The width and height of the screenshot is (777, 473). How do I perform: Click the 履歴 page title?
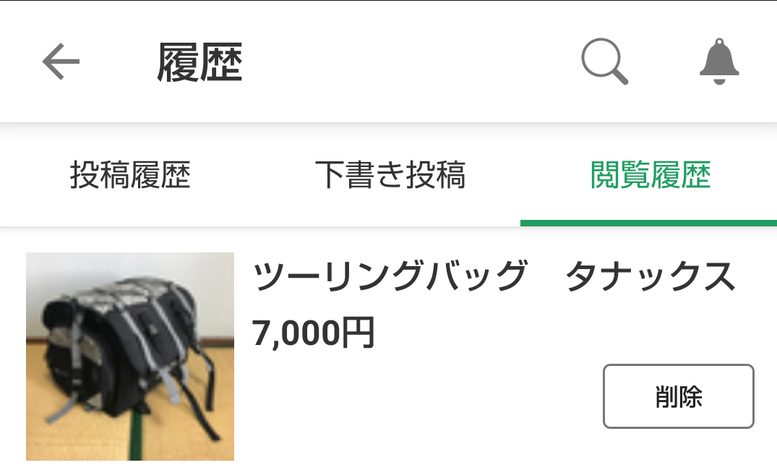pyautogui.click(x=200, y=62)
